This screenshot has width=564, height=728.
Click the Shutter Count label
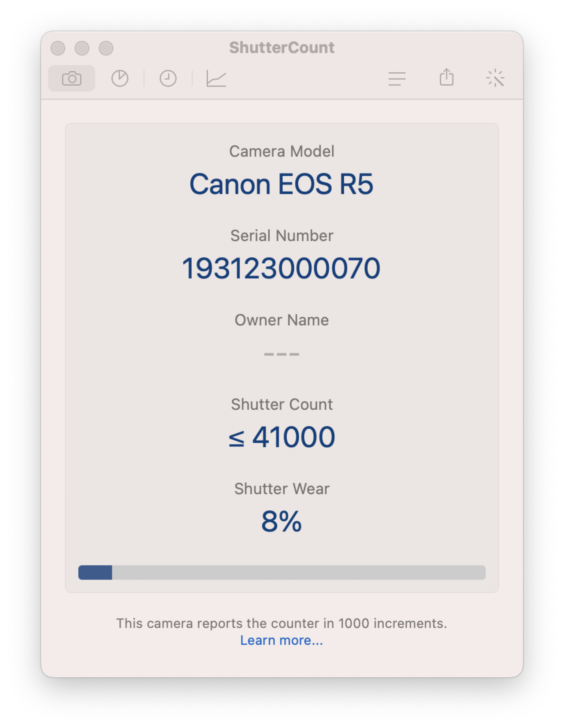[x=282, y=404]
